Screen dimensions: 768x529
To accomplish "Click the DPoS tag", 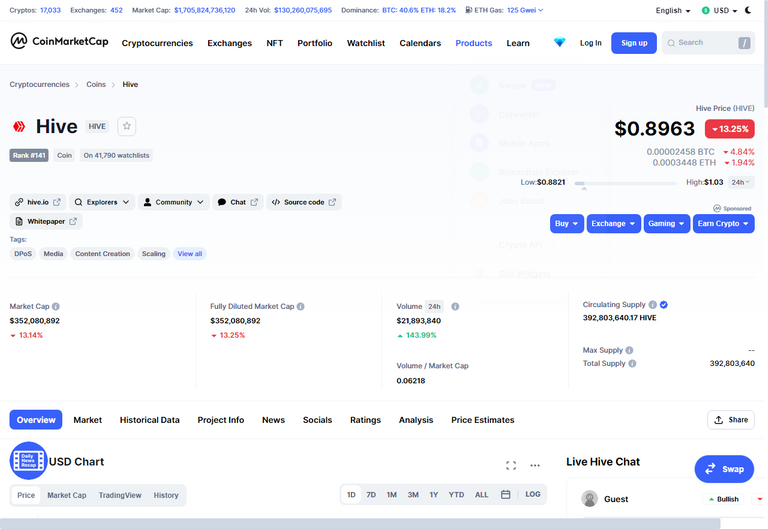I will [23, 254].
